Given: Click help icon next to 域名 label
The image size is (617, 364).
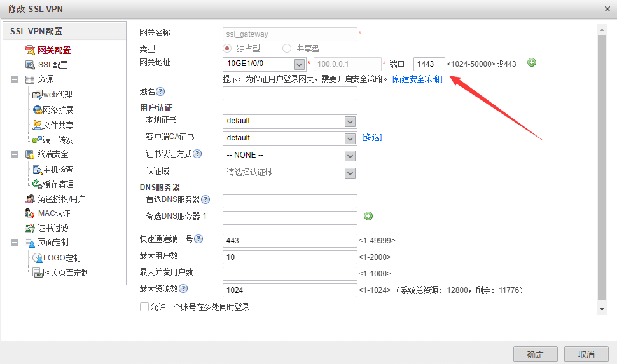Looking at the screenshot, I should click(160, 92).
